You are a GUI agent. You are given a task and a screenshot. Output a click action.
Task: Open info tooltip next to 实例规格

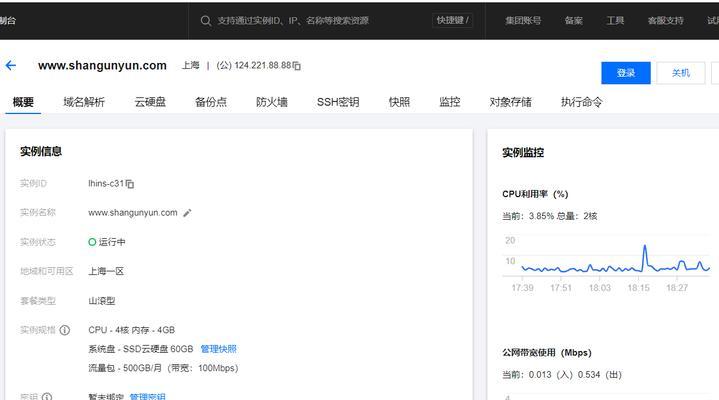tap(65, 330)
